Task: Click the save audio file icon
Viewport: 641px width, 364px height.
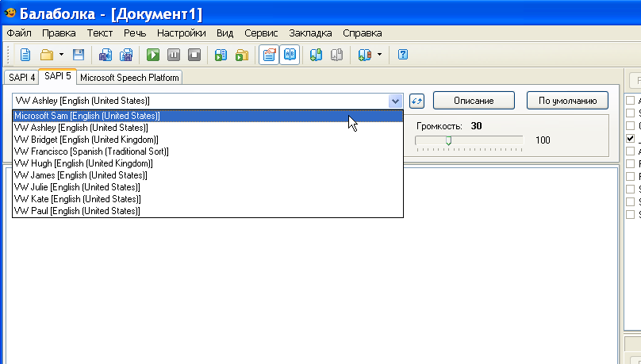Action: pyautogui.click(x=106, y=55)
